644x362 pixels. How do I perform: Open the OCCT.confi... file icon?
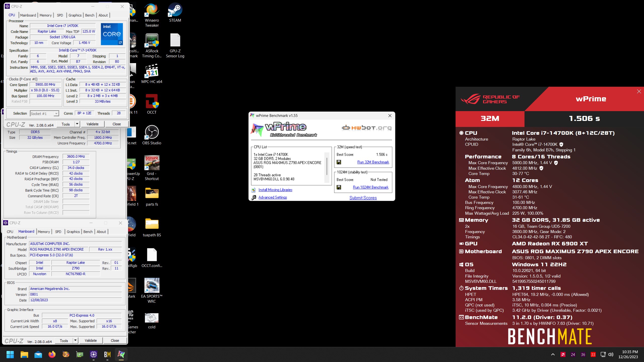(152, 258)
